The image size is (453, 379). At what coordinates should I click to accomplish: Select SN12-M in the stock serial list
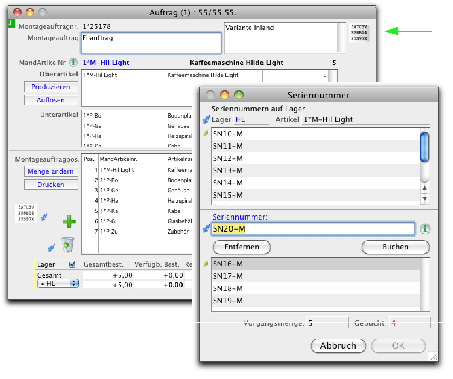coord(316,158)
